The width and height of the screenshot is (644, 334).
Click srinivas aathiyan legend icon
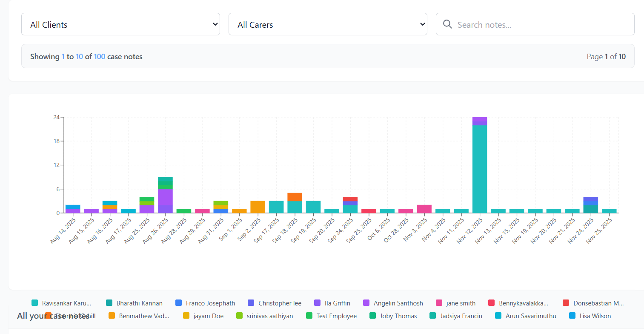[x=240, y=316]
